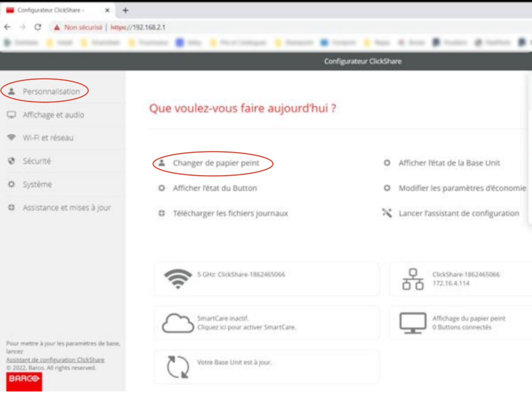Click the address bar URL 192.168.2.1
The image size is (532, 409).
point(138,27)
